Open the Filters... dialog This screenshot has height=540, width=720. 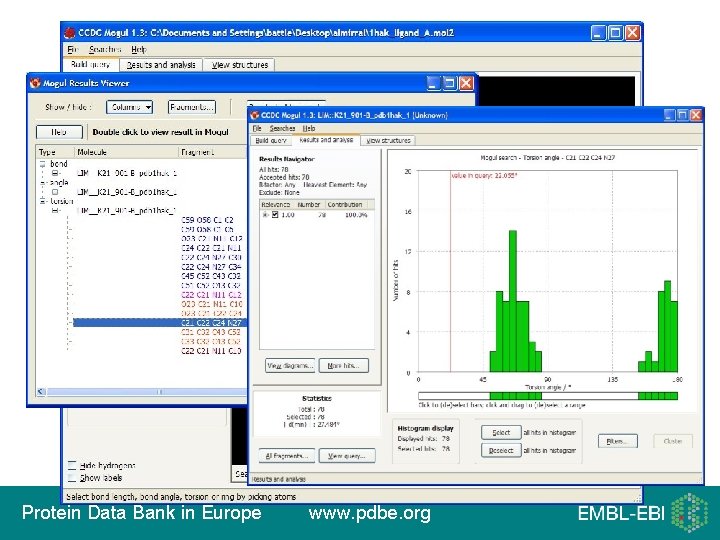(618, 441)
